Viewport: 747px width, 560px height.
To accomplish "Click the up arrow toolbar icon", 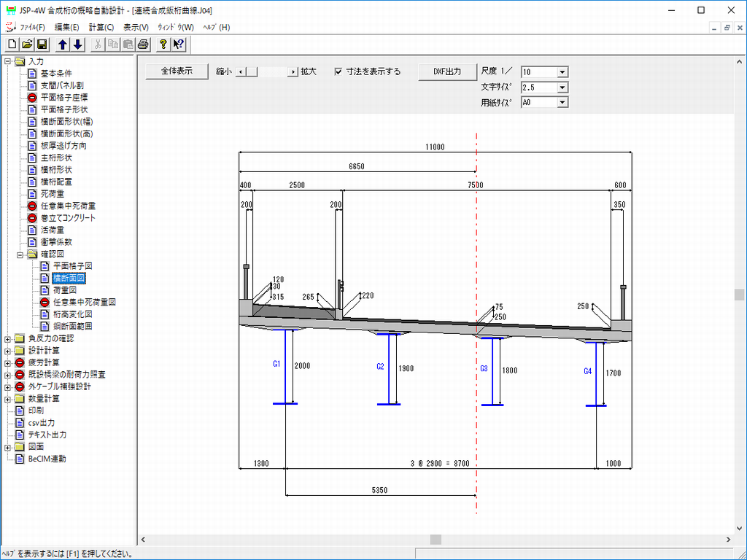I will pyautogui.click(x=63, y=44).
